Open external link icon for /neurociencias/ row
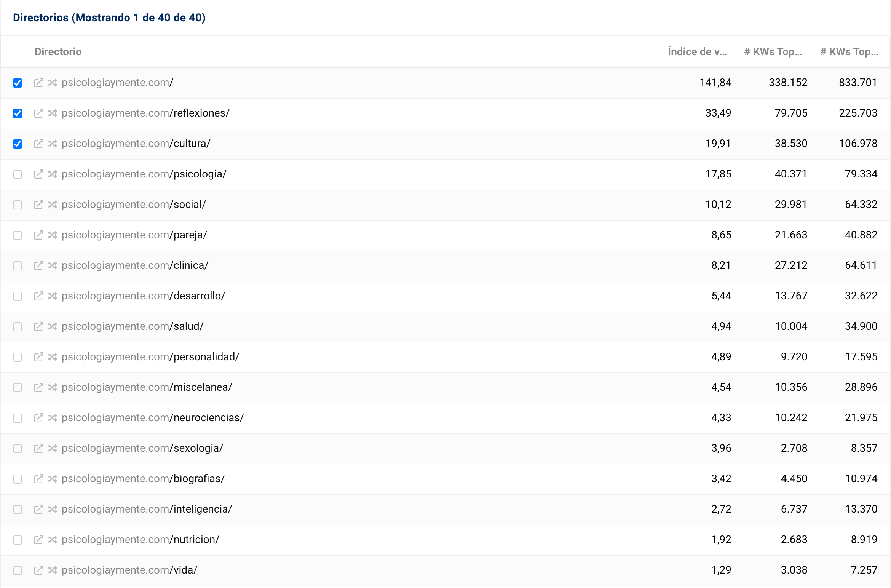This screenshot has height=588, width=891. (x=38, y=418)
